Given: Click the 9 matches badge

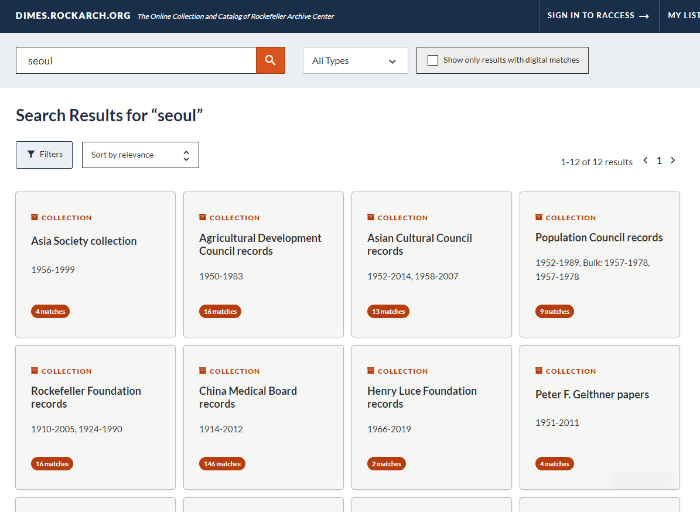Looking at the screenshot, I should (x=554, y=311).
